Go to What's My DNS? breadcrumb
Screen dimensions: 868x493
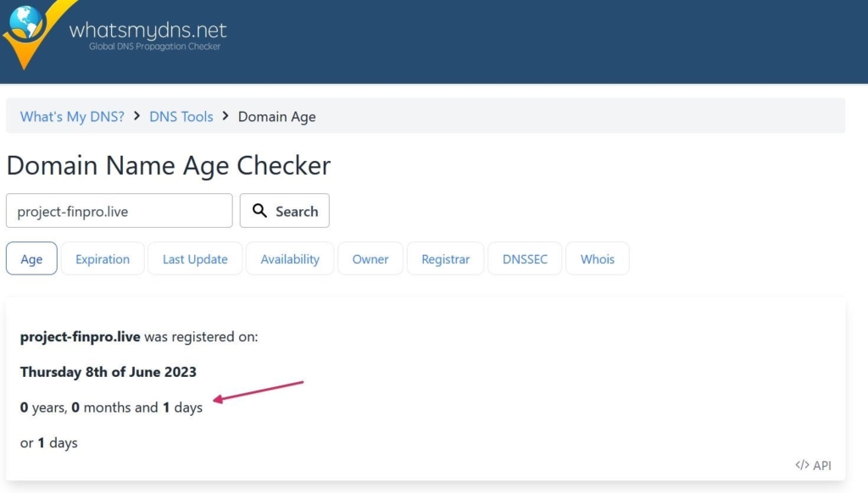[x=72, y=117]
